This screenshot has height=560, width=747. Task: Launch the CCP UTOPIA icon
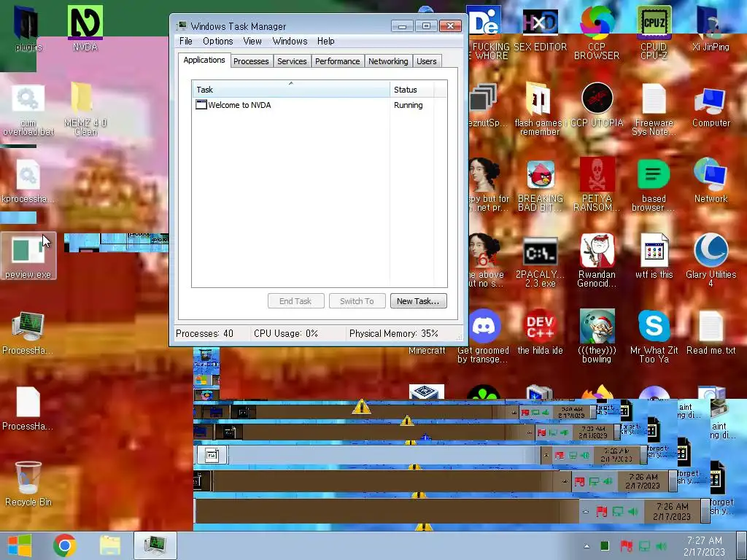tap(597, 105)
